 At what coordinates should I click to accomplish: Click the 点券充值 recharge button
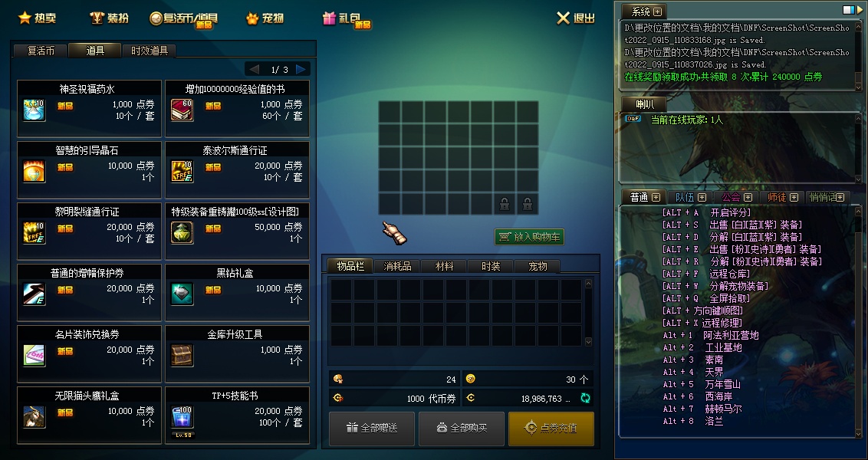click(x=551, y=429)
